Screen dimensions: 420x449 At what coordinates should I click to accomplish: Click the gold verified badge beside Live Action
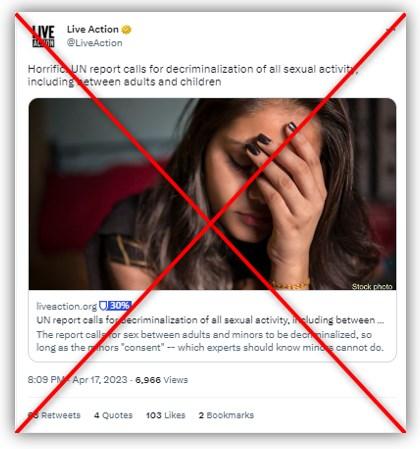(126, 30)
